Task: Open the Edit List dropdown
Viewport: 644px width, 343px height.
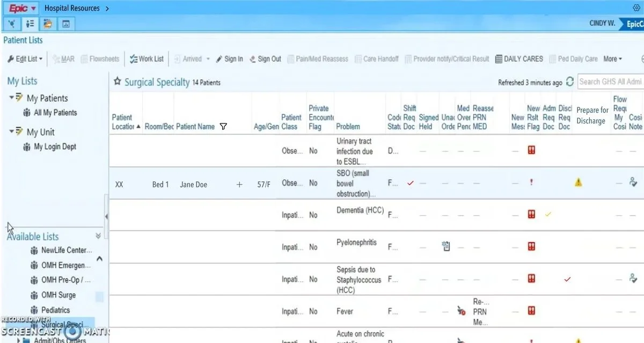Action: coord(25,59)
